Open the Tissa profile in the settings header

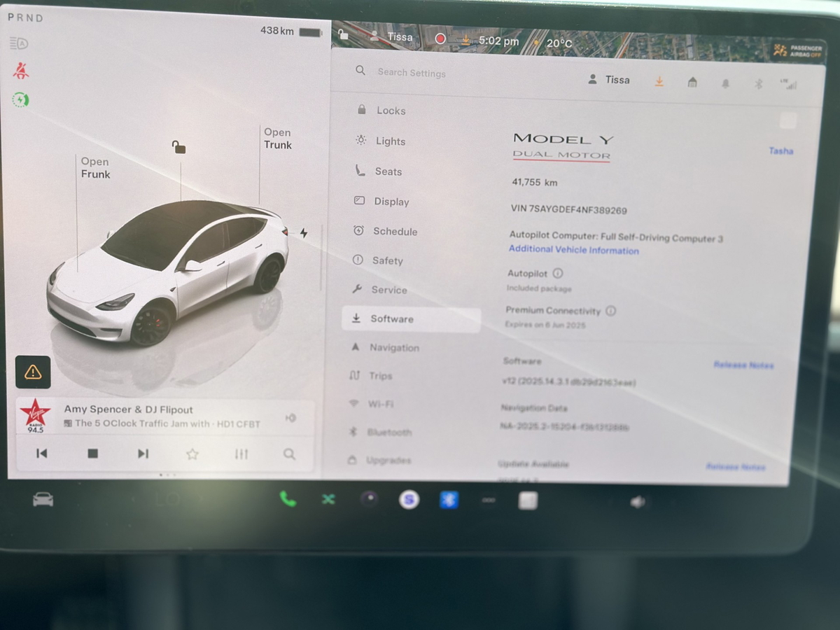(609, 80)
